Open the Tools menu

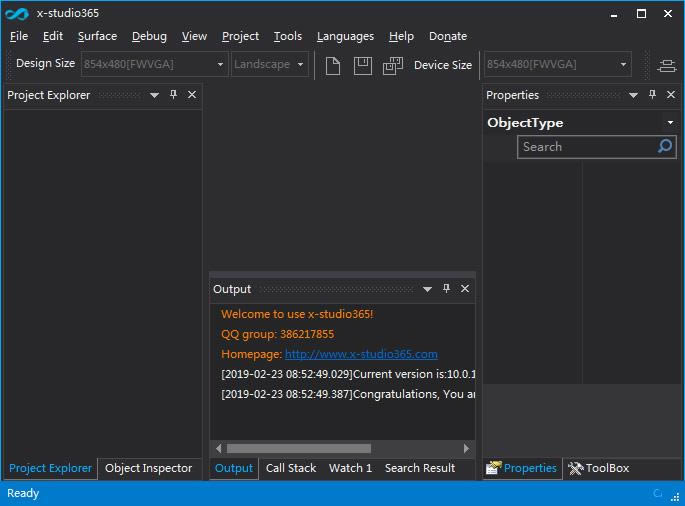[x=288, y=36]
